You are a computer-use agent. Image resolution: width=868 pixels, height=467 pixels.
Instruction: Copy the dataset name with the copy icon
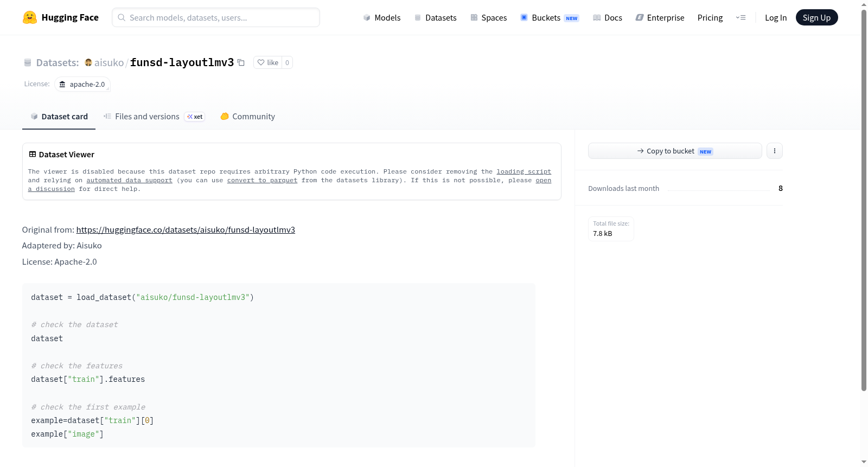pyautogui.click(x=241, y=63)
